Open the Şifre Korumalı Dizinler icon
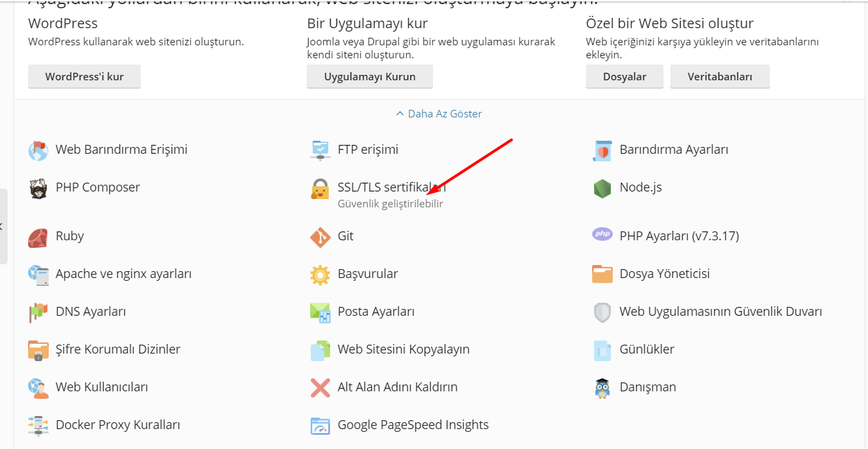868x449 pixels. (38, 350)
